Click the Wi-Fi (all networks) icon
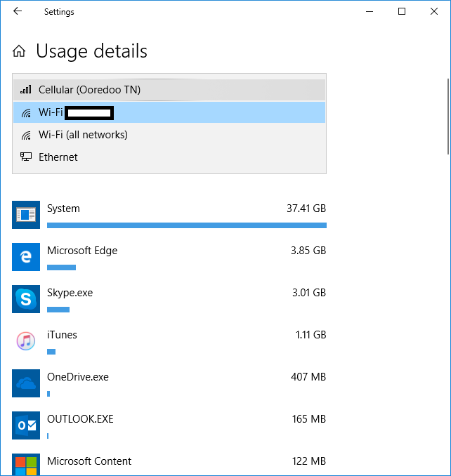This screenshot has width=451, height=476. (x=26, y=135)
